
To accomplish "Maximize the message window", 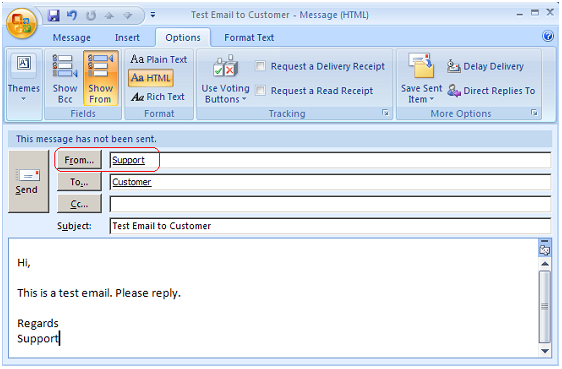I will click(x=535, y=13).
